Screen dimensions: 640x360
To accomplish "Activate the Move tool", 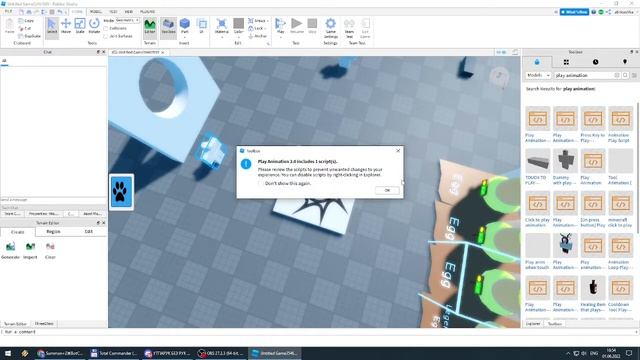I will pyautogui.click(x=66, y=27).
